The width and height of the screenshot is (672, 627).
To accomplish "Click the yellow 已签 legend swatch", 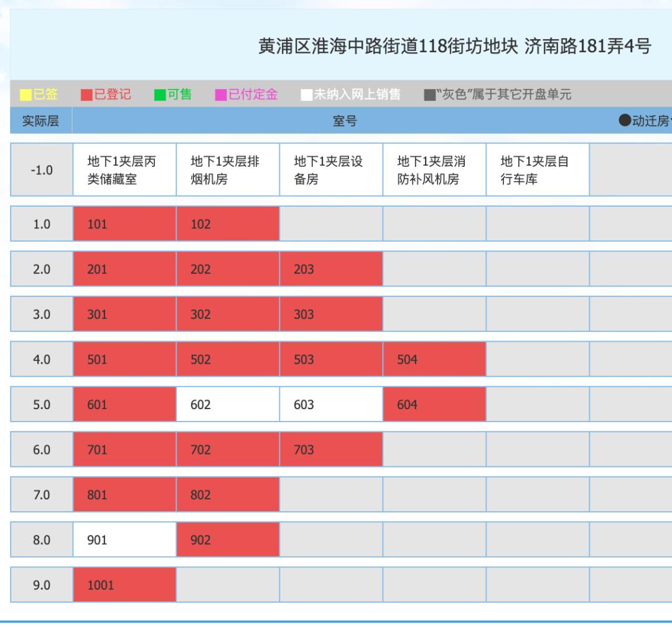I will click(x=26, y=95).
